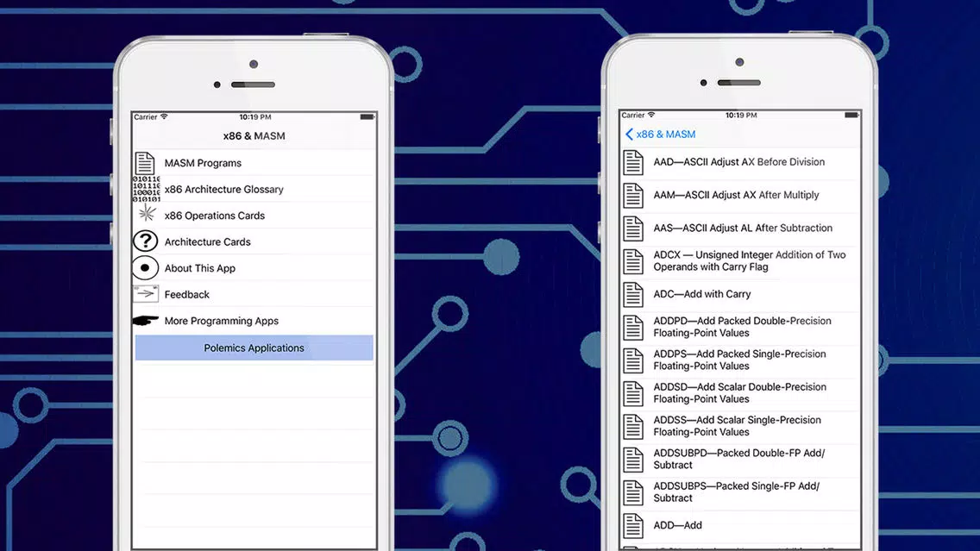
Task: Click the binary digits glossary icon
Action: 147,190
